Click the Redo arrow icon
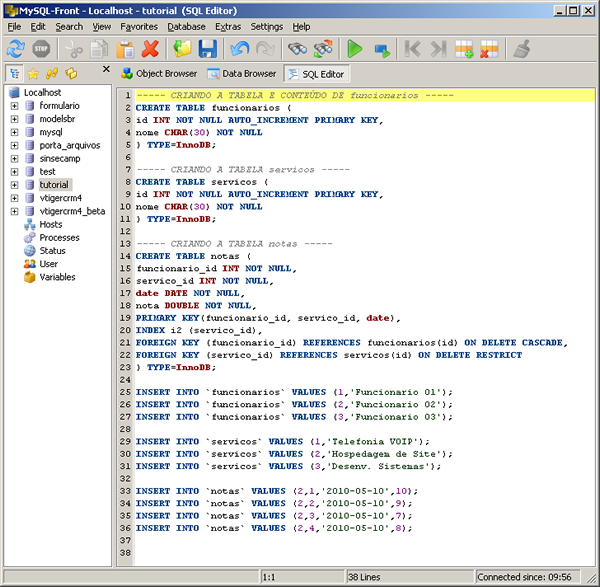Image resolution: width=600 pixels, height=587 pixels. [265, 49]
